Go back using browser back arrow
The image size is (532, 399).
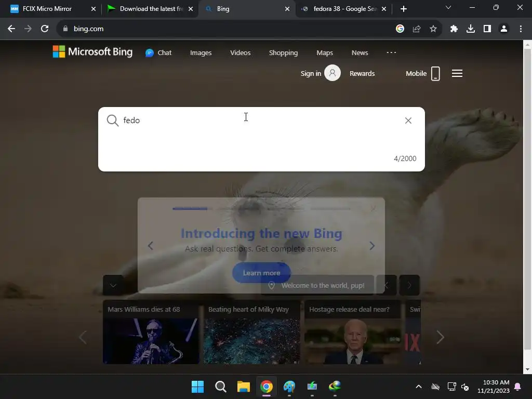click(x=11, y=29)
